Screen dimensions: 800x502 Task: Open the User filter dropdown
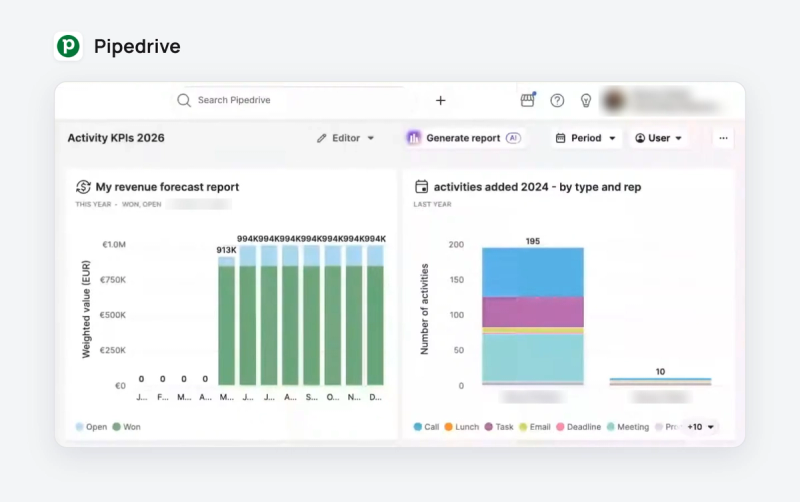(x=659, y=138)
